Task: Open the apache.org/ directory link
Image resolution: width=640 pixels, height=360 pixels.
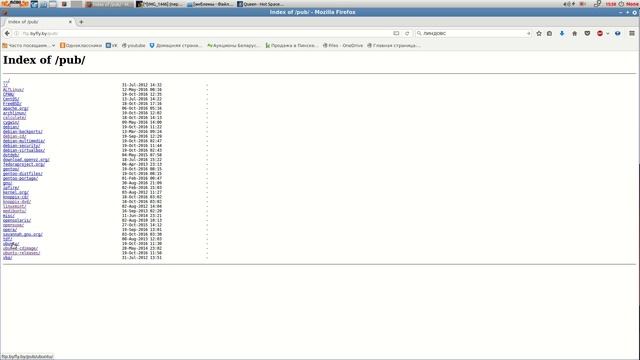Action: click(16, 109)
